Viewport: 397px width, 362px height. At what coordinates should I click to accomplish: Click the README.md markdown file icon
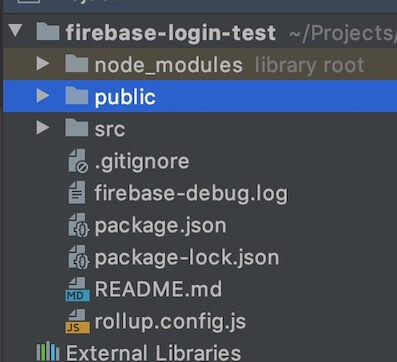(x=77, y=289)
